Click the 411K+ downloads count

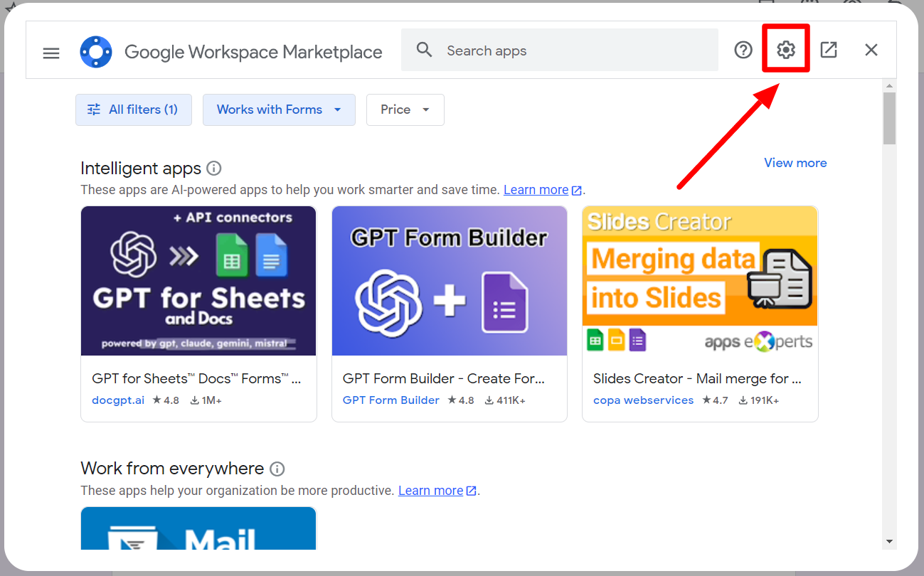(x=505, y=400)
